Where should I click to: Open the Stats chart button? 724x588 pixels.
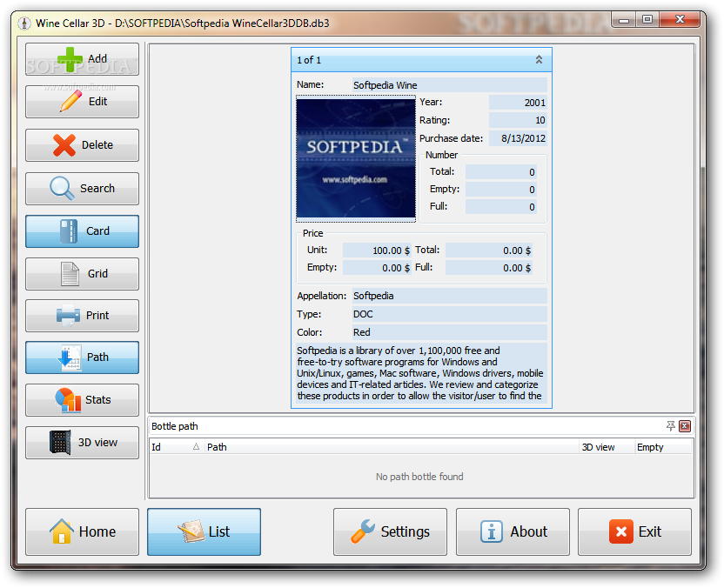(82, 400)
